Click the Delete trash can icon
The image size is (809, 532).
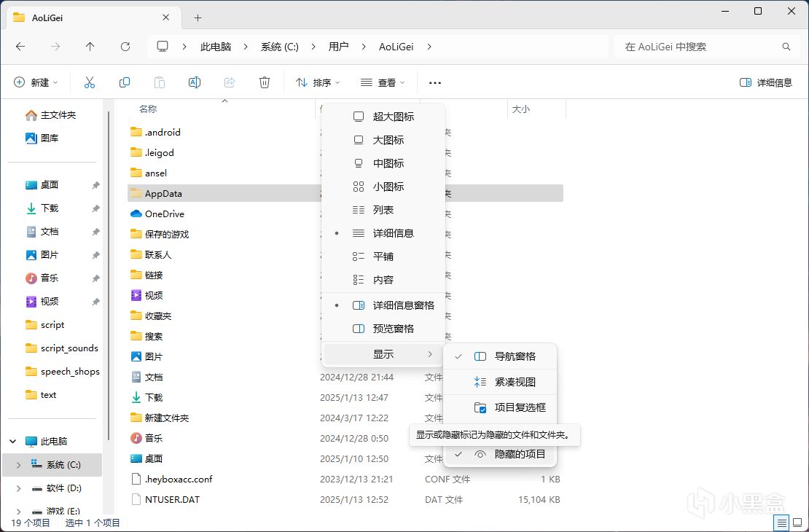(x=264, y=82)
